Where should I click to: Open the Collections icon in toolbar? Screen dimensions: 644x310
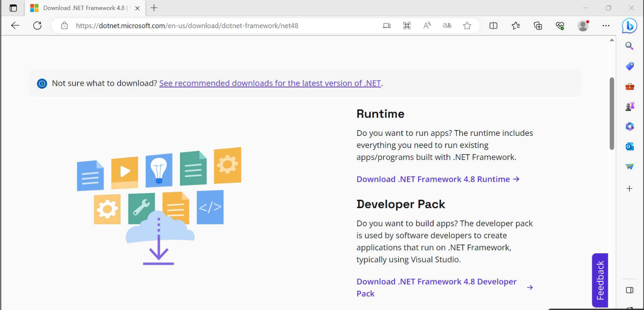point(538,26)
